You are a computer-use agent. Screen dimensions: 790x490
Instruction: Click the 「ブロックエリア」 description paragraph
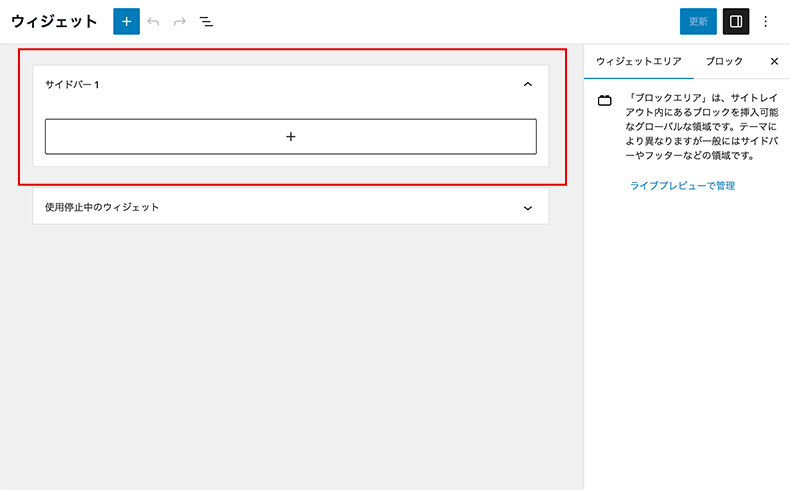click(x=702, y=126)
